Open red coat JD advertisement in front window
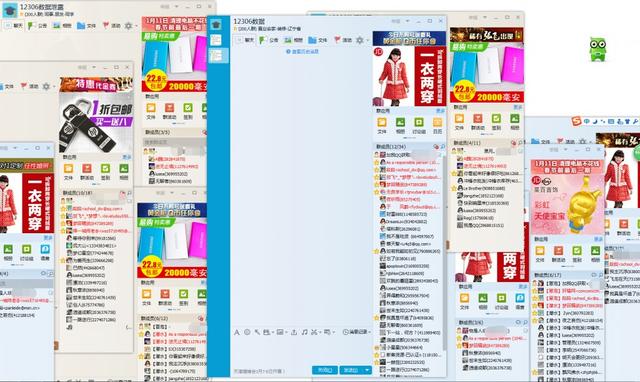Image resolution: width=640 pixels, height=382 pixels. tap(409, 76)
